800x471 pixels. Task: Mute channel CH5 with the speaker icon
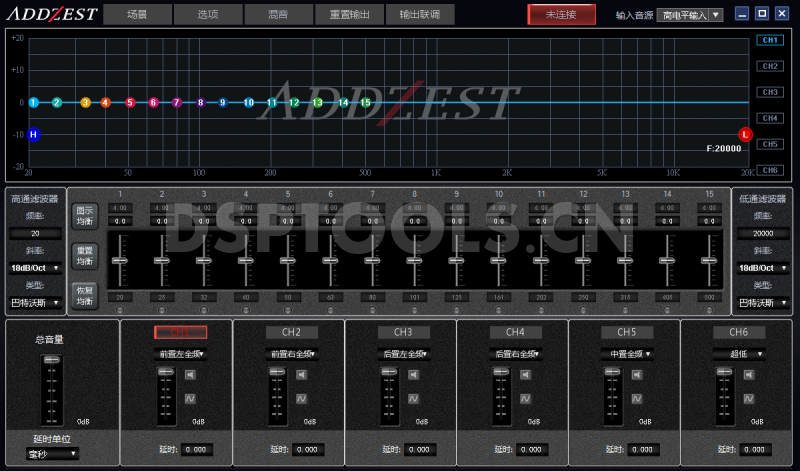(x=637, y=375)
